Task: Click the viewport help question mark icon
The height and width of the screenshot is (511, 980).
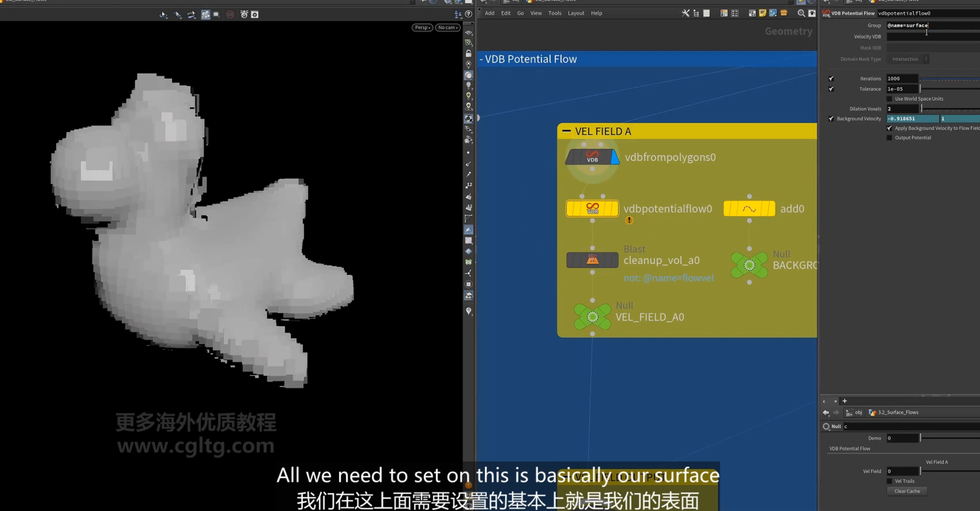Action: click(469, 14)
